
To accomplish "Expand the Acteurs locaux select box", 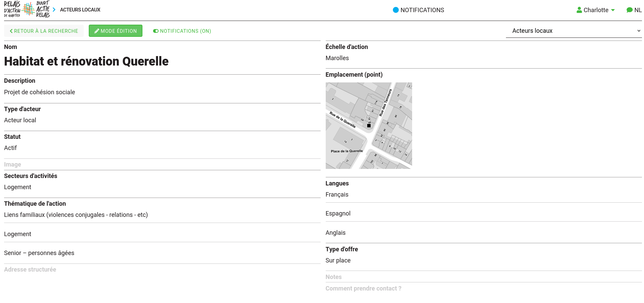I will [x=573, y=31].
